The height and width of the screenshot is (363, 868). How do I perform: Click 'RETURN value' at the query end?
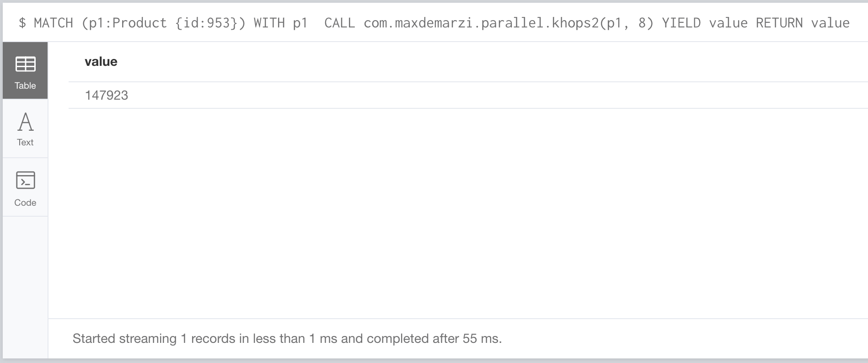click(803, 23)
